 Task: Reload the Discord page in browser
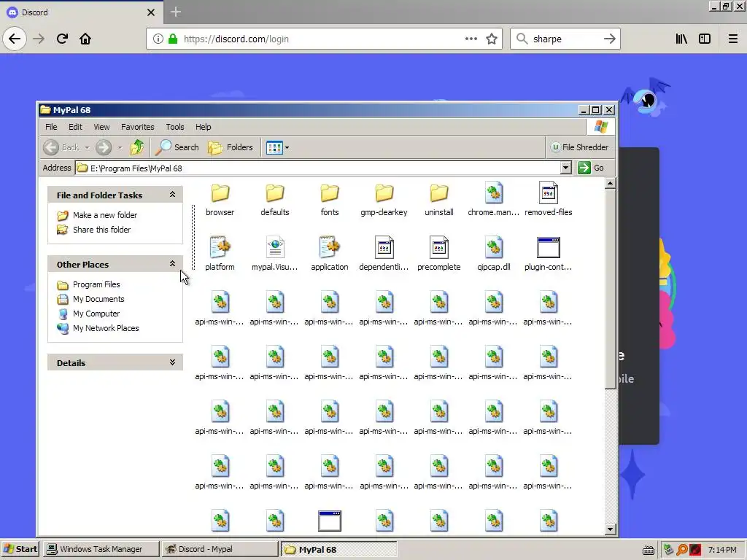click(x=62, y=39)
